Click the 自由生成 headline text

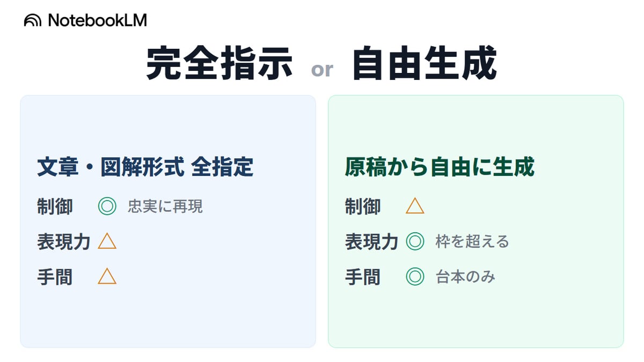tap(425, 64)
